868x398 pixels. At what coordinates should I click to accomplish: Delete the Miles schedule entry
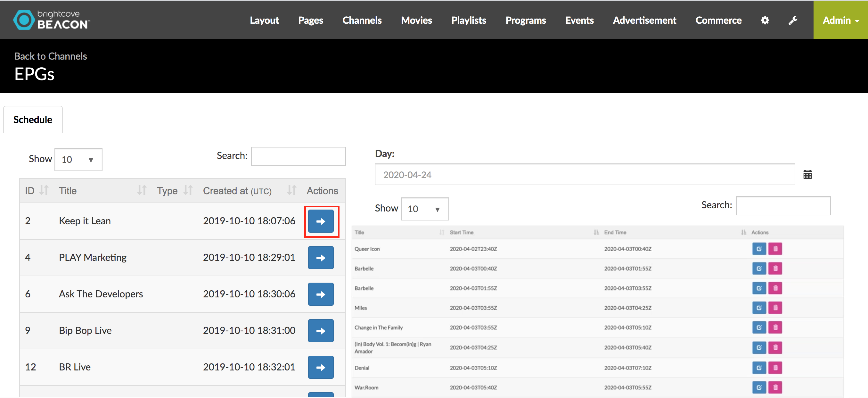click(x=775, y=308)
